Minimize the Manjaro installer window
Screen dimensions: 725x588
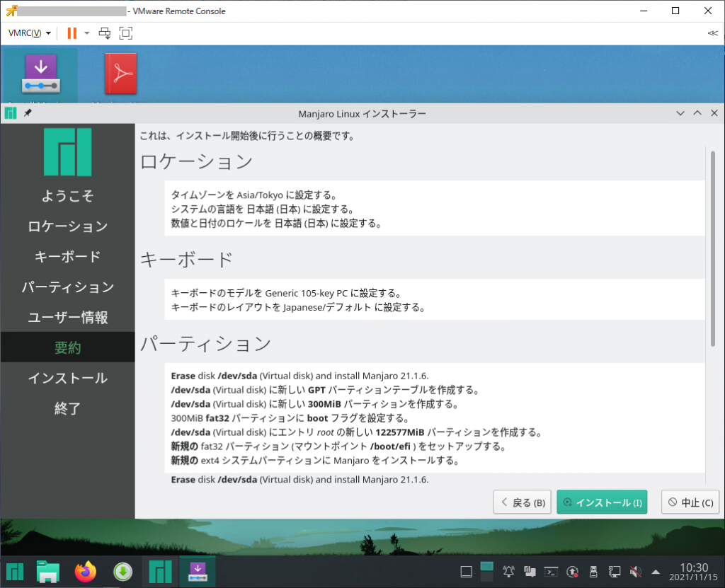680,113
